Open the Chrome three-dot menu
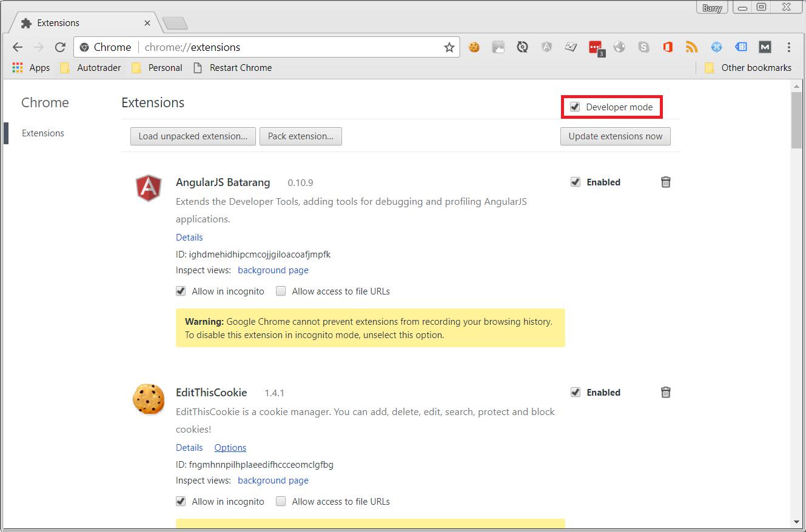 click(788, 47)
